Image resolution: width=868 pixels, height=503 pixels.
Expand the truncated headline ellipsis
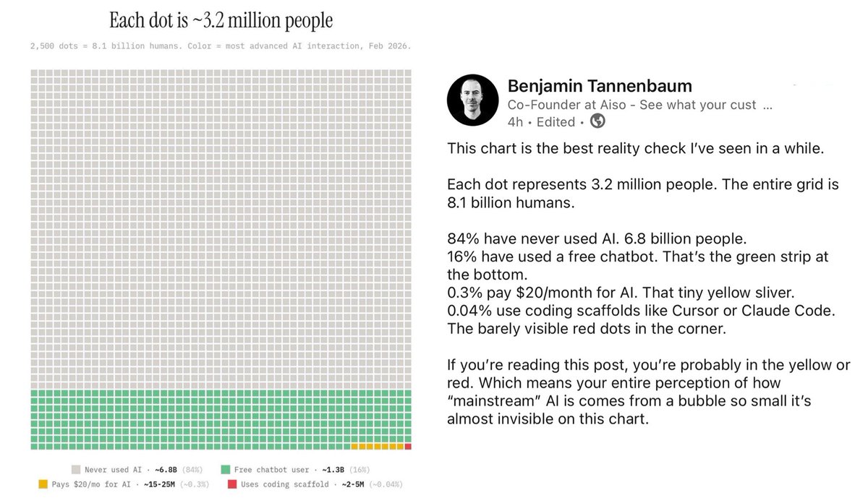pos(767,106)
